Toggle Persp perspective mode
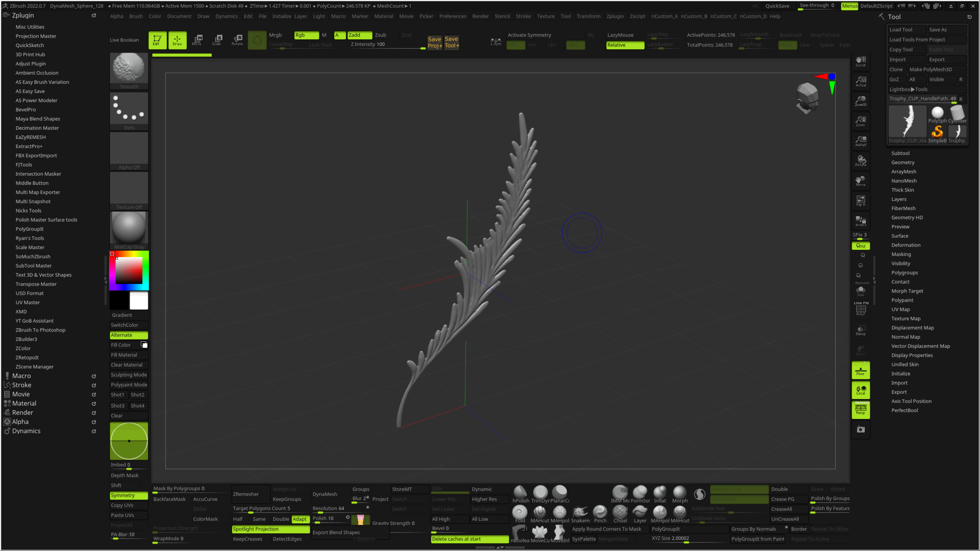 tap(861, 409)
